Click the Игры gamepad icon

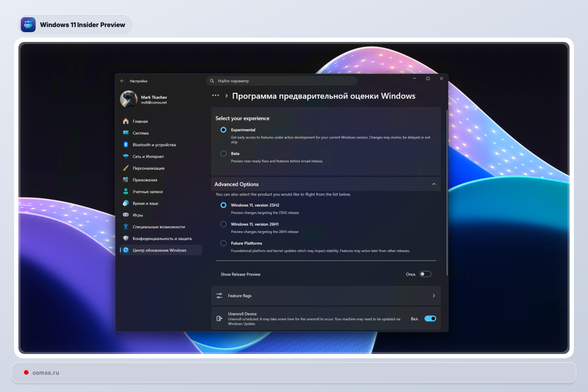(126, 215)
